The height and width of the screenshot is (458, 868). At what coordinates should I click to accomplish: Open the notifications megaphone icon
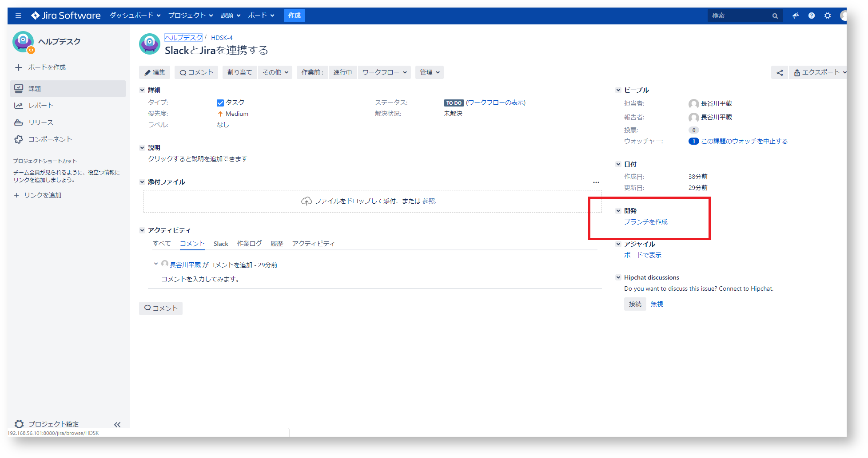(x=796, y=16)
